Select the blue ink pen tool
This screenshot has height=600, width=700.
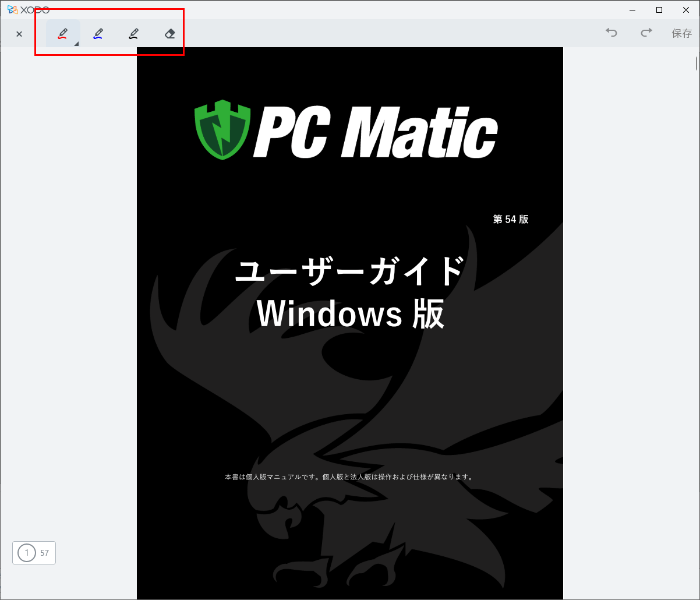[x=98, y=34]
